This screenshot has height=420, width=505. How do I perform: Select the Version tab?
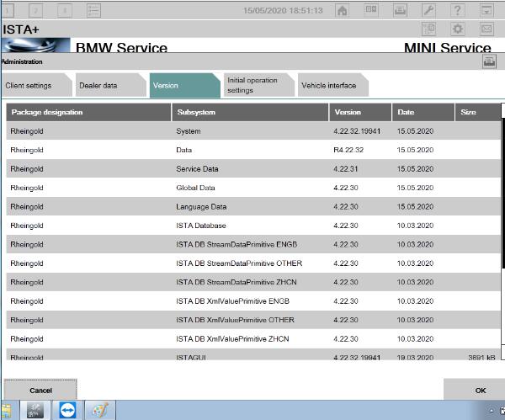pyautogui.click(x=185, y=85)
